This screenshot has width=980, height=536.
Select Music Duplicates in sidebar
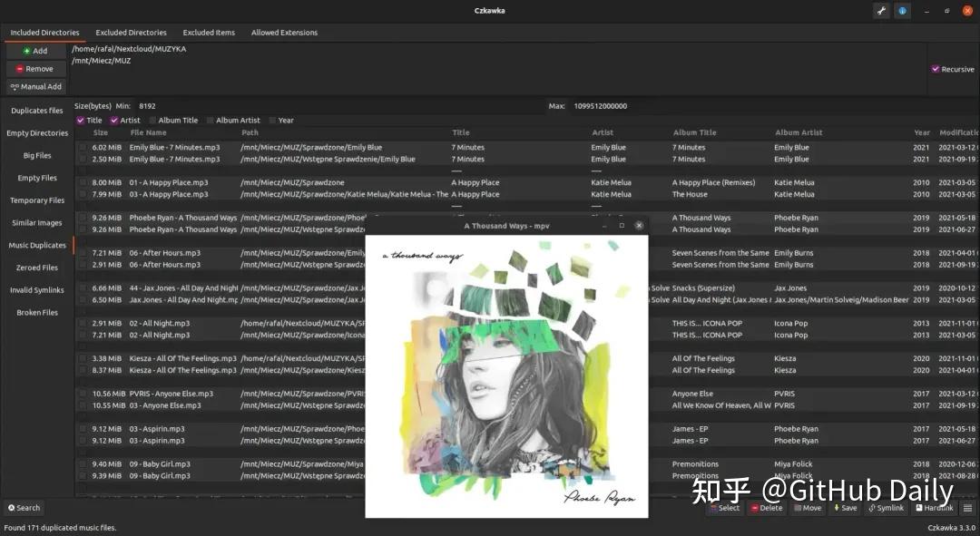tap(37, 246)
